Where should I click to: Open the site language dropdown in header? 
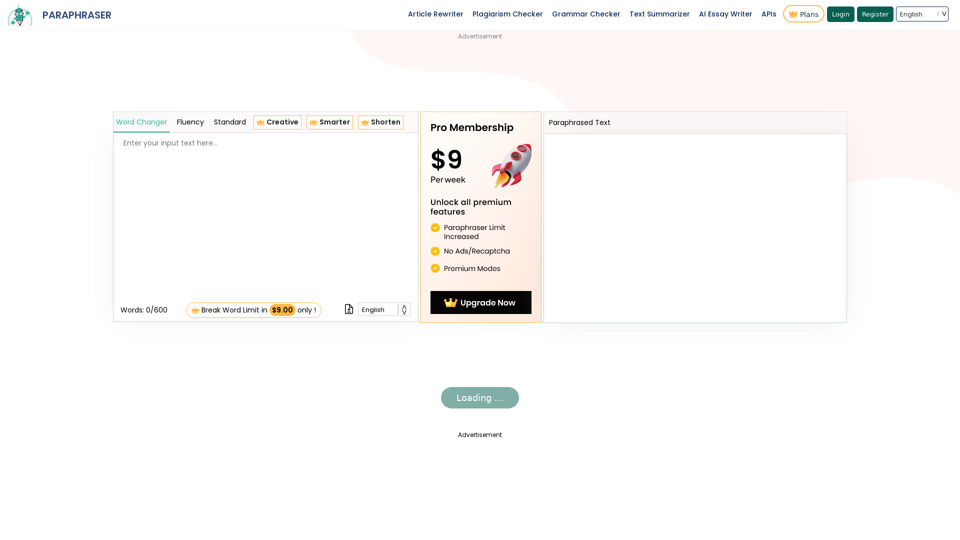pyautogui.click(x=922, y=14)
